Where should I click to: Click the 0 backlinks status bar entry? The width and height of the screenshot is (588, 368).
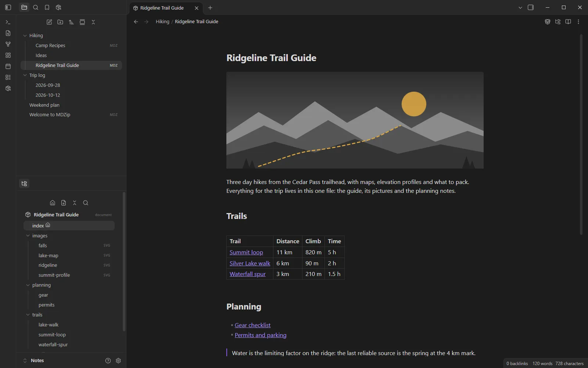tap(517, 364)
